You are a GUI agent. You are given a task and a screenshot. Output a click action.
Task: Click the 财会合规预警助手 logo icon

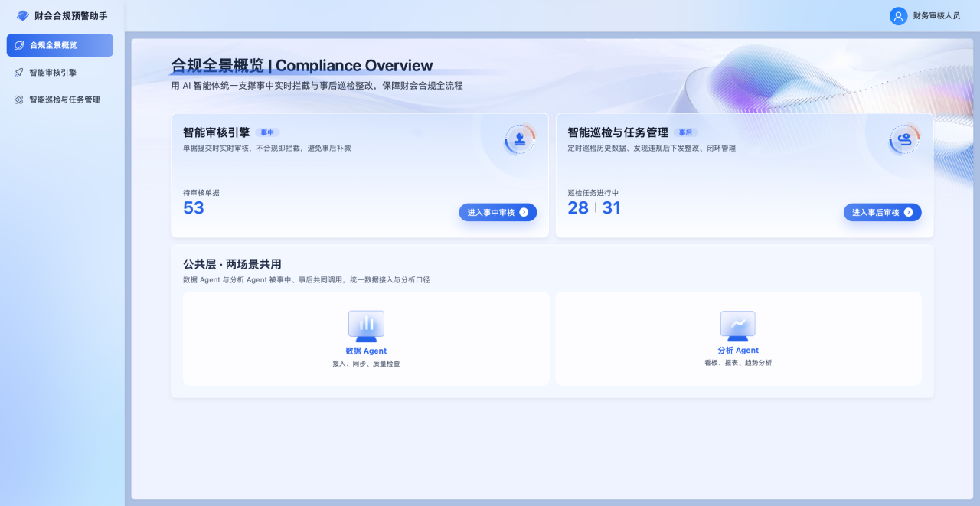(22, 15)
